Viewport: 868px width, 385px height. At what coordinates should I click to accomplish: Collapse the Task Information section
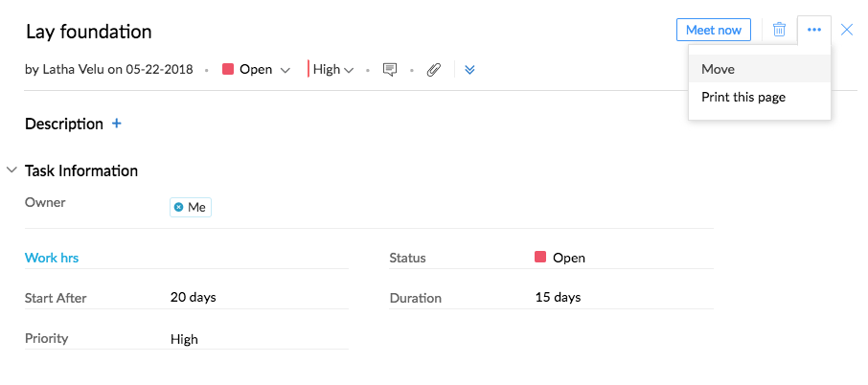click(x=11, y=170)
